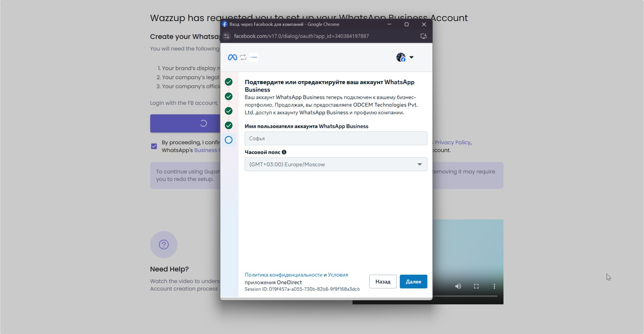Close the Facebook login popup window

(424, 24)
